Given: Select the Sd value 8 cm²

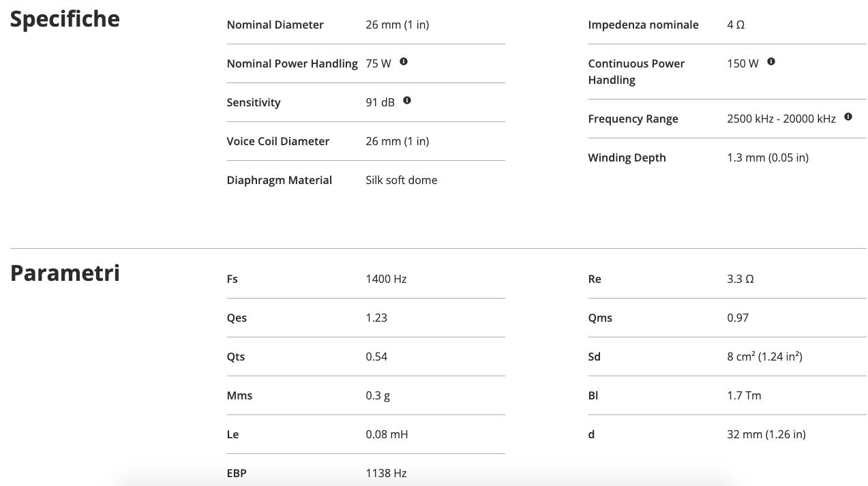Looking at the screenshot, I should coord(764,357).
